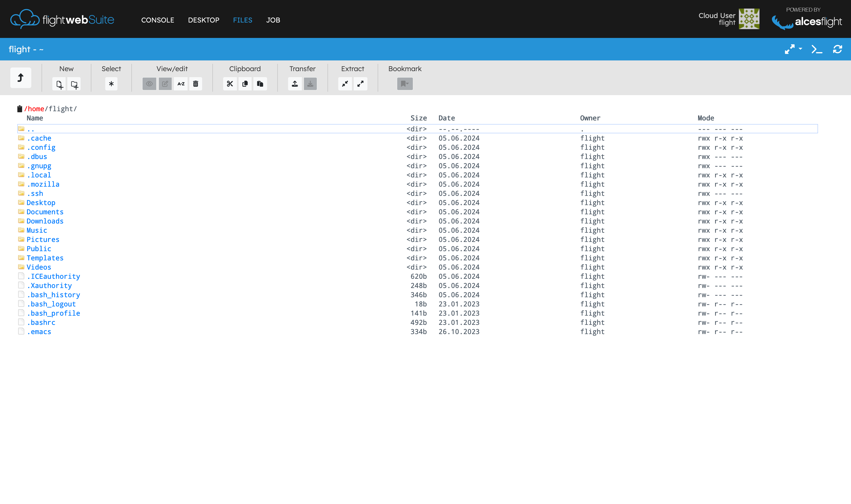Toggle select all with the asterisk button
Screen dimensions: 851x504
111,84
